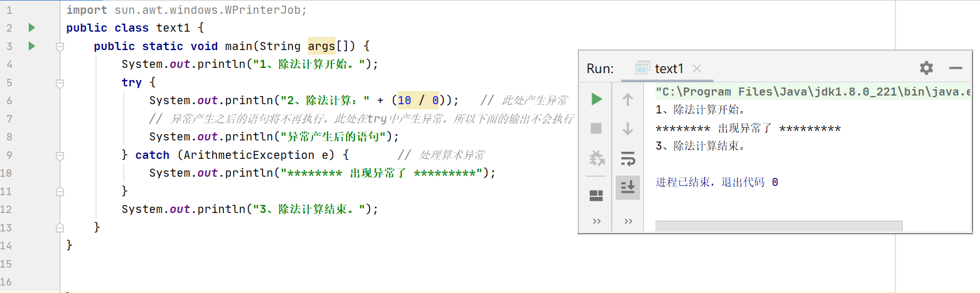The image size is (980, 293).
Task: Click the highlighted args parameter in main
Action: coord(321,46)
